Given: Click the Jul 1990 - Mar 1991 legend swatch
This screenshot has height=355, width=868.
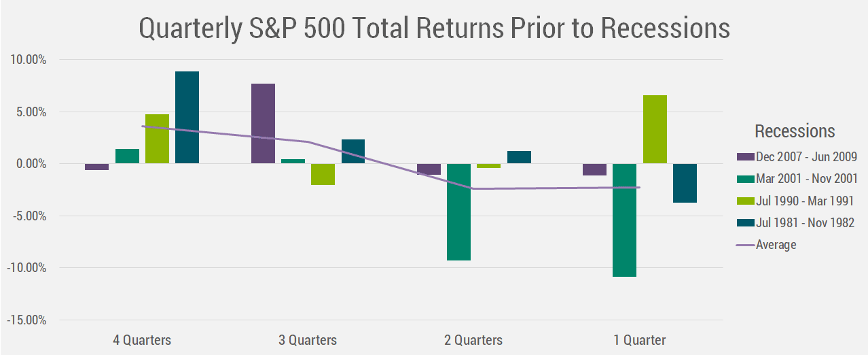Looking at the screenshot, I should click(x=744, y=201).
